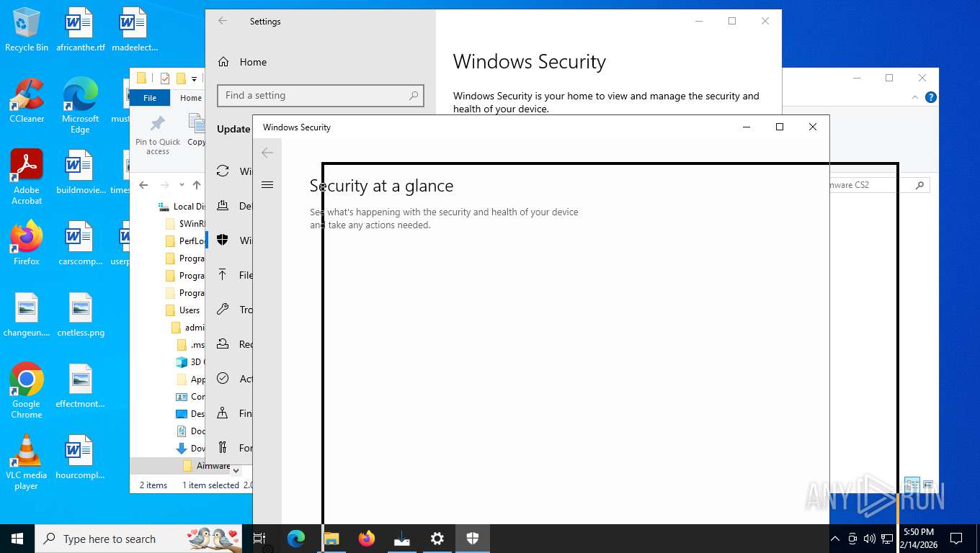
Task: Open the Microsoft Edge desktop shortcut
Action: point(80,105)
